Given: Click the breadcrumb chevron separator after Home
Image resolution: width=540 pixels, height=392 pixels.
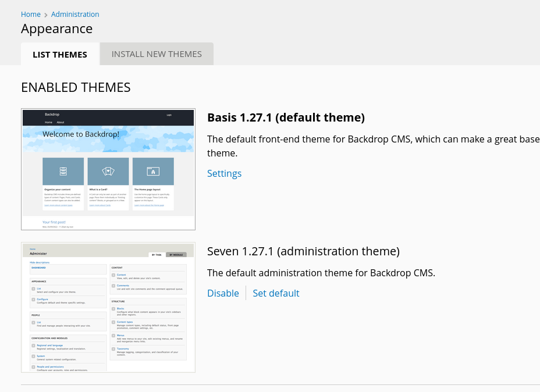Looking at the screenshot, I should 46,15.
